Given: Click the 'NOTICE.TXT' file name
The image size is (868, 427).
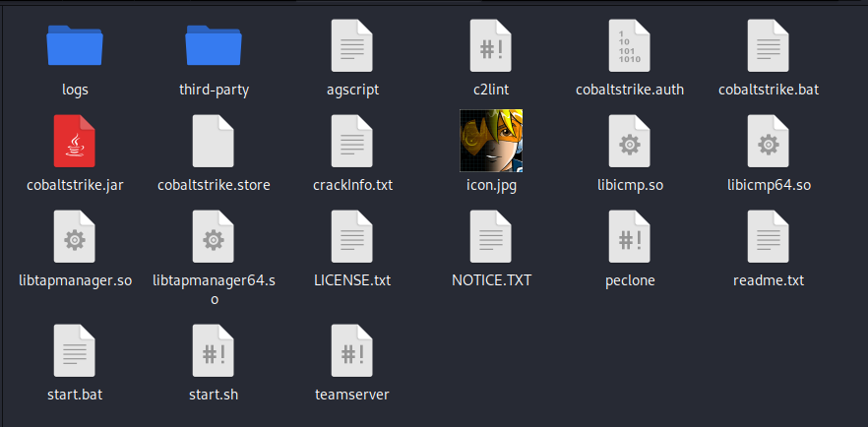Looking at the screenshot, I should click(x=492, y=280).
